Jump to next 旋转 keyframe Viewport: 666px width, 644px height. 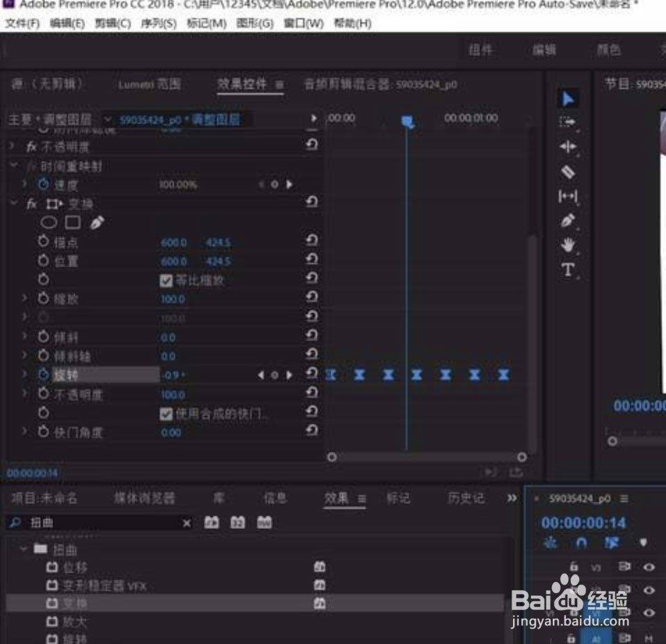tap(289, 375)
